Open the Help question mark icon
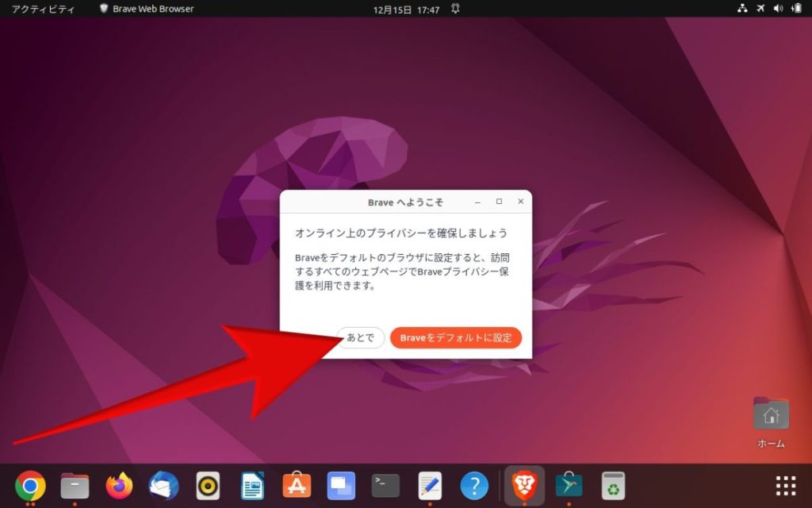 (x=474, y=486)
